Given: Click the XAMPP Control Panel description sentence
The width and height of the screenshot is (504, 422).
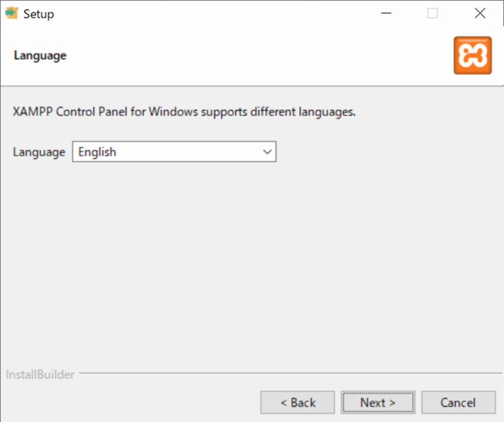Looking at the screenshot, I should click(x=184, y=112).
